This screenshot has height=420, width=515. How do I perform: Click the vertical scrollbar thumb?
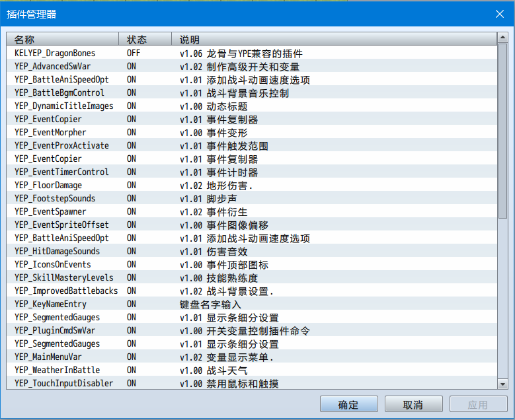[x=502, y=131]
